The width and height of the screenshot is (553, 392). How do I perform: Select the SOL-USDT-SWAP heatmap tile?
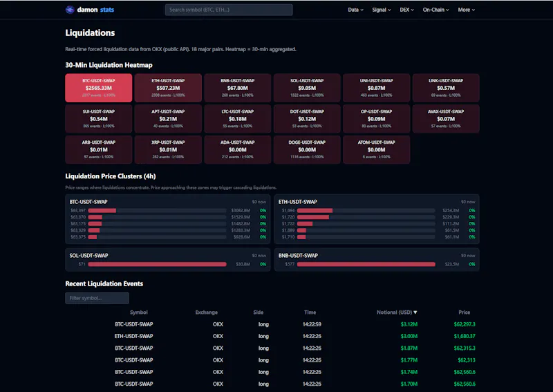point(307,88)
